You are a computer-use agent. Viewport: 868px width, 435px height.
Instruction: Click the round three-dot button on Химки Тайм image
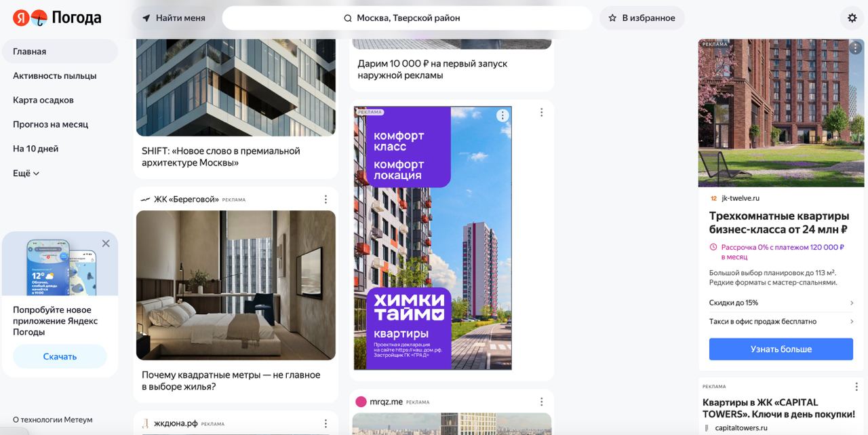coord(502,115)
